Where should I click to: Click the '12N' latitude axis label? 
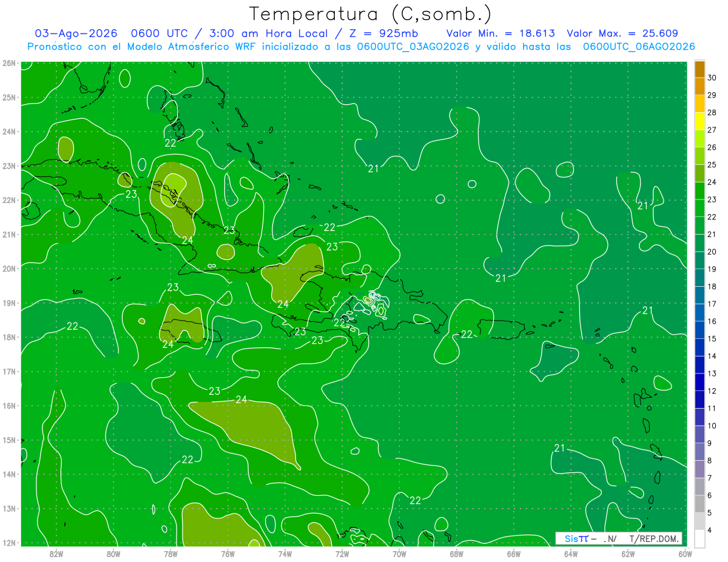pyautogui.click(x=8, y=543)
